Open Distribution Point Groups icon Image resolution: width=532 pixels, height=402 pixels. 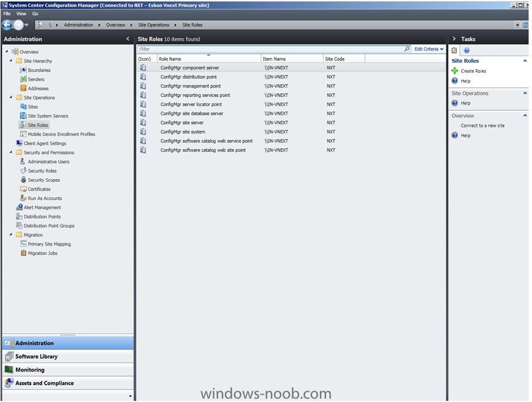[19, 225]
